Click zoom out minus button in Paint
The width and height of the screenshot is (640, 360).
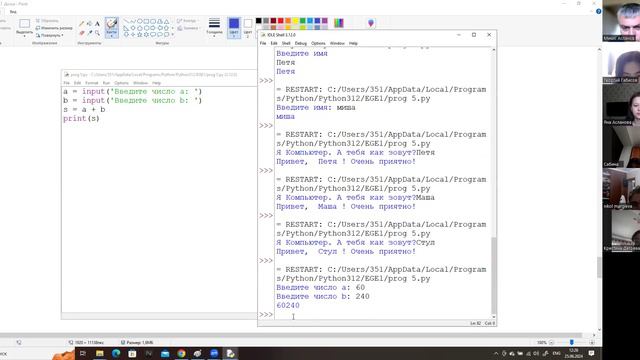click(551, 342)
